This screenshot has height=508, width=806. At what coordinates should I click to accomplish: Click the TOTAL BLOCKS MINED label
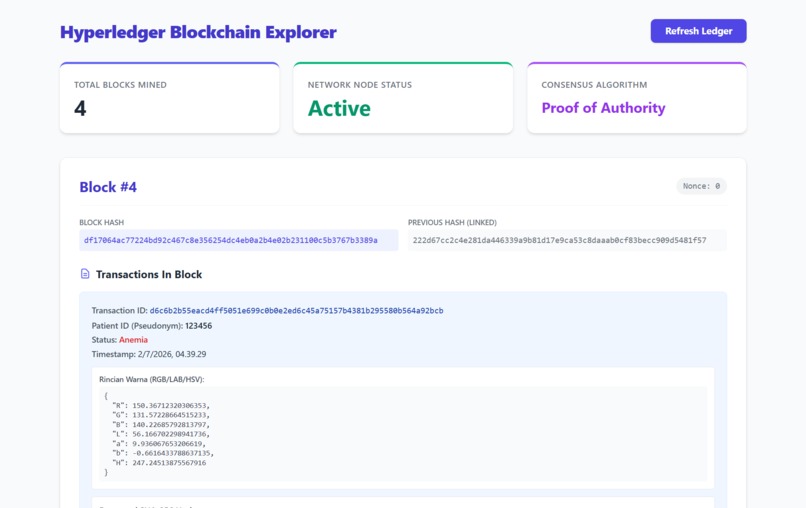point(120,85)
